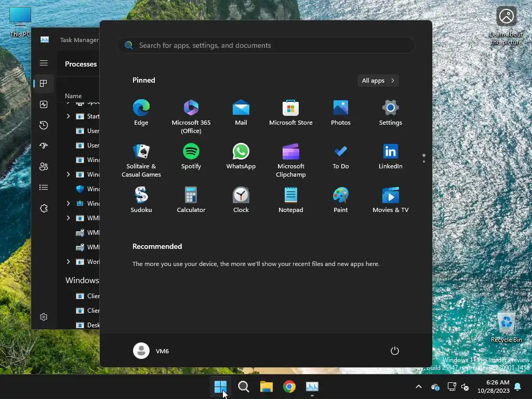Launch Notepad from pinned apps

291,200
